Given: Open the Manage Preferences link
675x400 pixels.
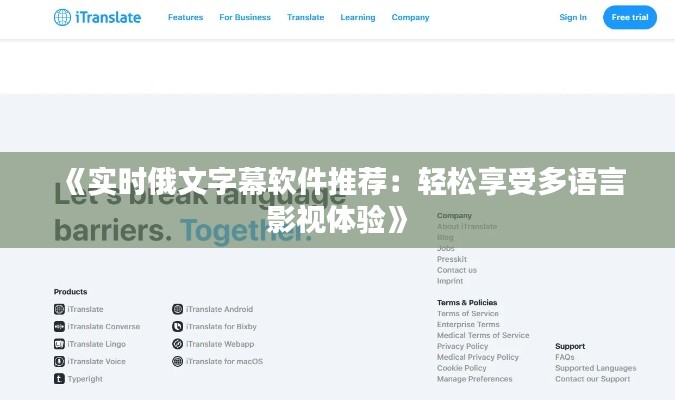Looking at the screenshot, I should pyautogui.click(x=474, y=379).
